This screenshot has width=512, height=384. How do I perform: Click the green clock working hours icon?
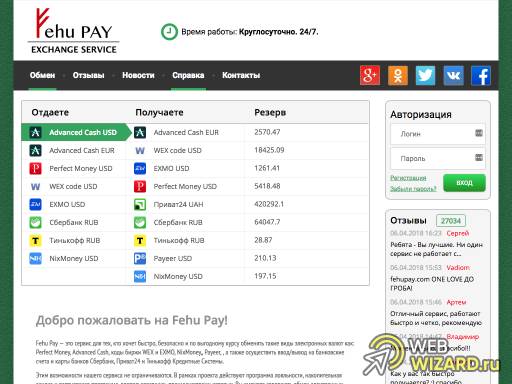(x=169, y=32)
